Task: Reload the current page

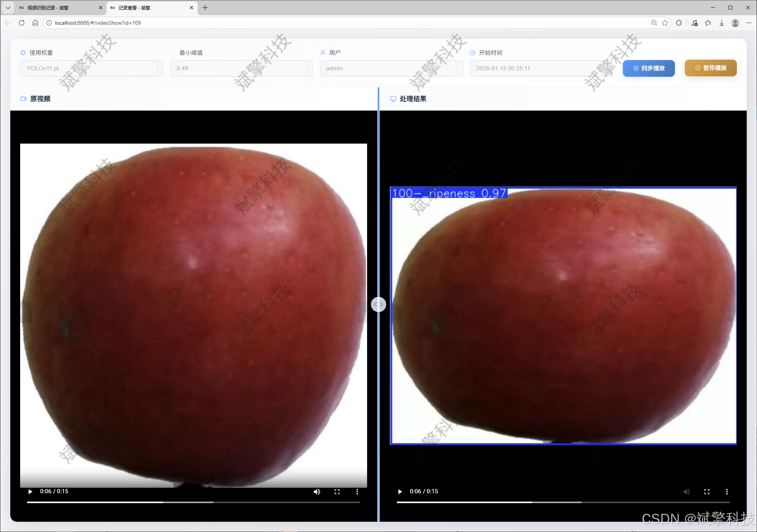Action: [22, 23]
